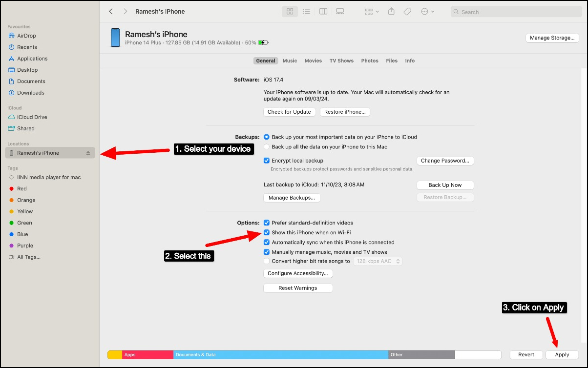588x368 pixels.
Task: Enable Convert higher bit rate songs
Action: click(x=267, y=261)
